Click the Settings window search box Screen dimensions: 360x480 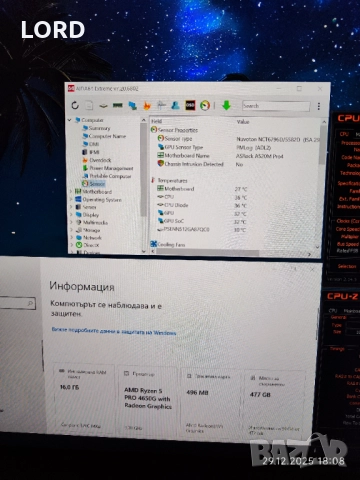click(17, 303)
